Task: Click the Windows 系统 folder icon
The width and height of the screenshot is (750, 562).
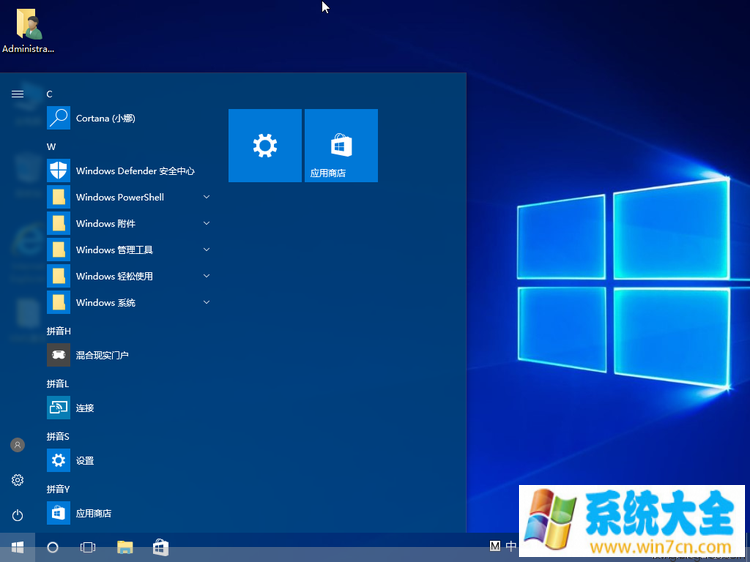Action: (58, 302)
